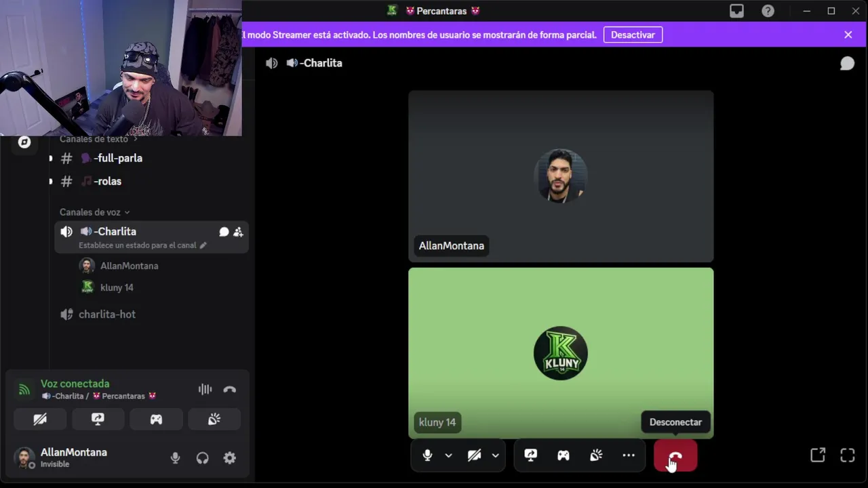Click -Charlita channel header title

(x=315, y=63)
